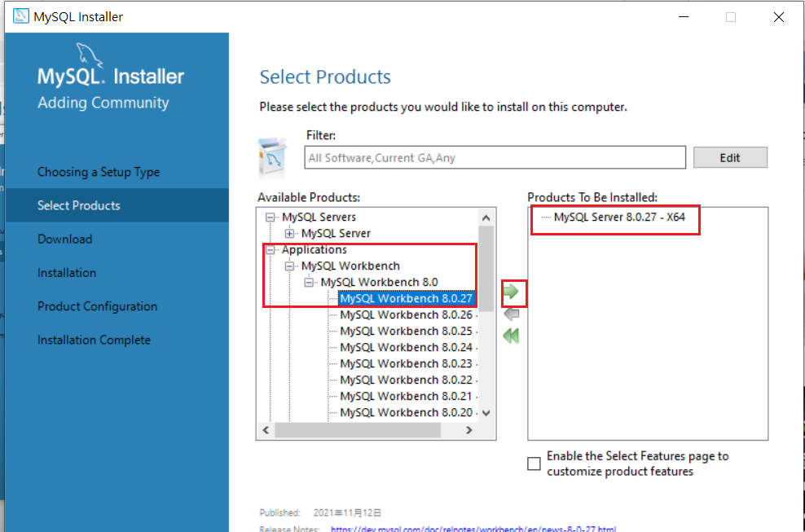Click the MySQL Installer title bar icon
The image size is (805, 532).
click(21, 16)
